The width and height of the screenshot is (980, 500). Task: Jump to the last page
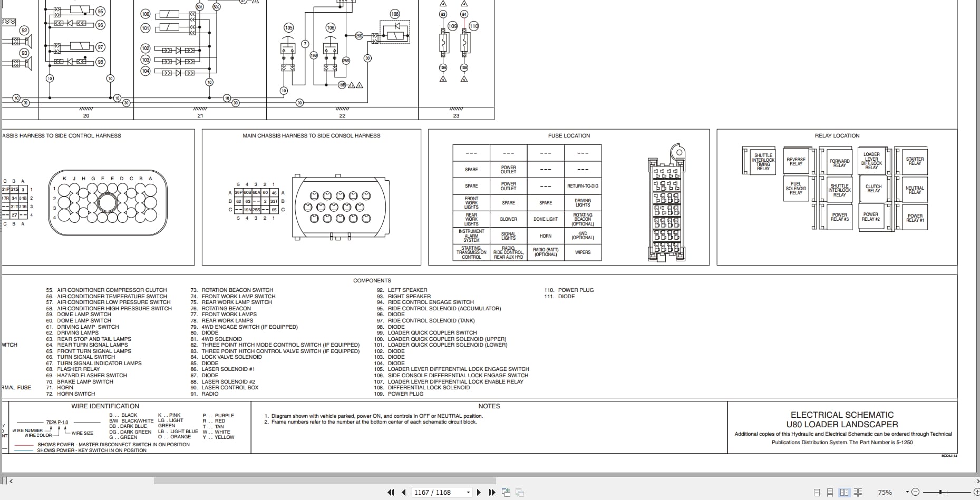pos(492,492)
